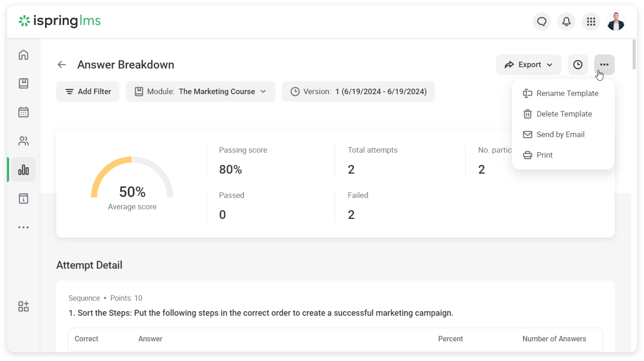Image resolution: width=644 pixels, height=361 pixels.
Task: Select the reports bar chart icon
Action: (24, 170)
